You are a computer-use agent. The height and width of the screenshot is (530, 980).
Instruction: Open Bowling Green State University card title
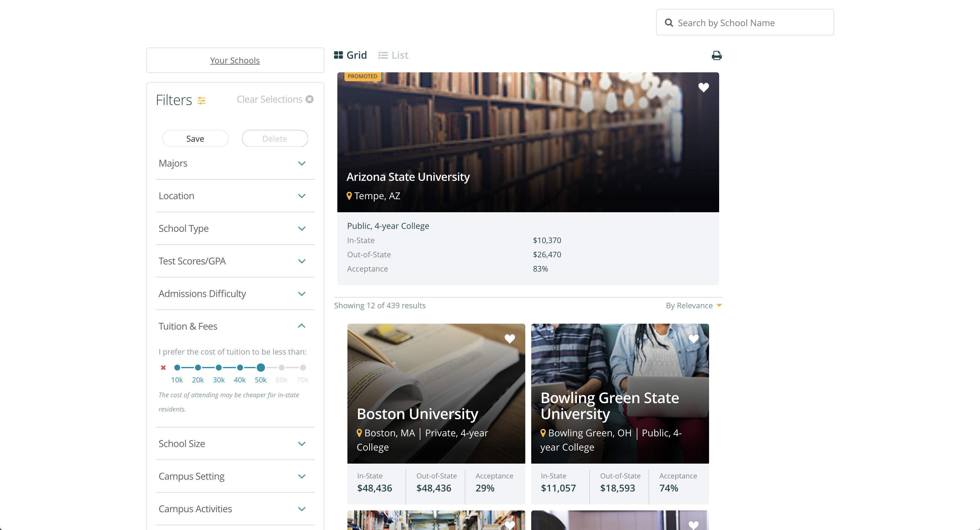tap(609, 406)
